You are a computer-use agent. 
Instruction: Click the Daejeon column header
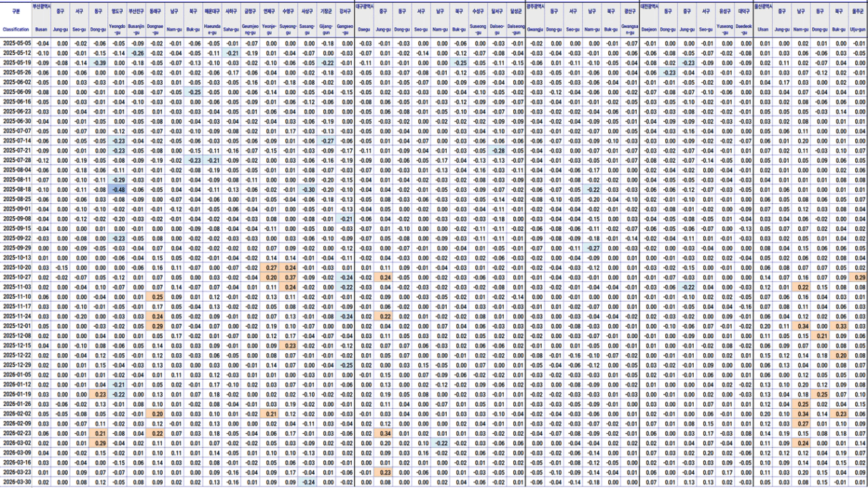pos(649,29)
